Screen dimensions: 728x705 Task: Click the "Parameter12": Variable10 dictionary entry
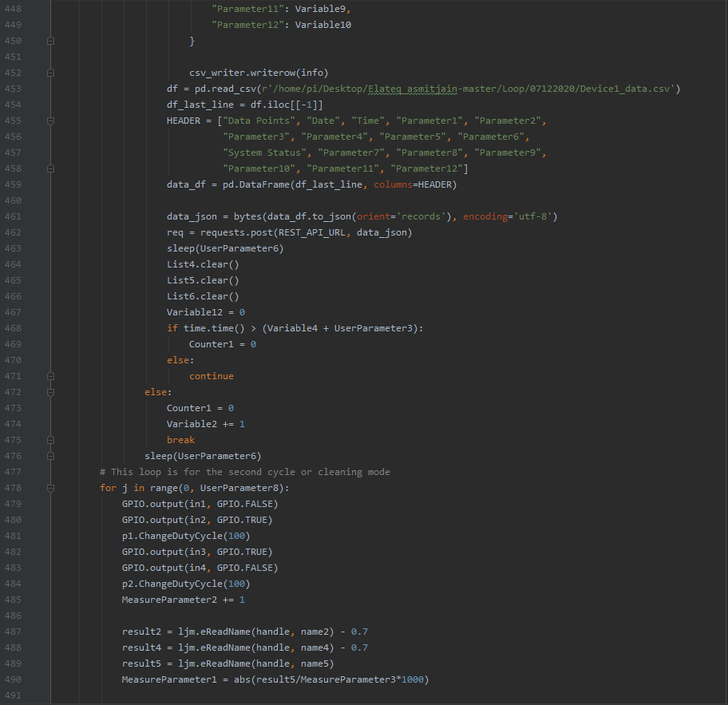281,25
